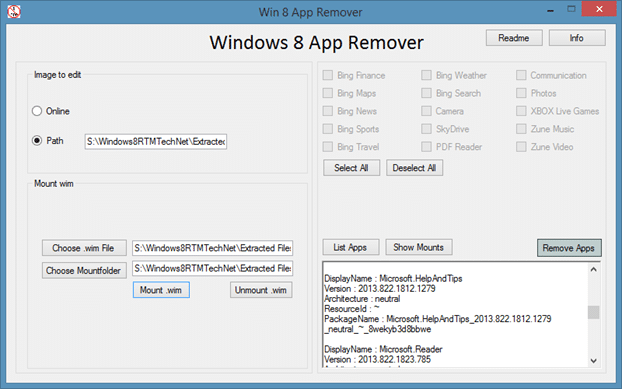Click the Architecture : neutral line

362,299
